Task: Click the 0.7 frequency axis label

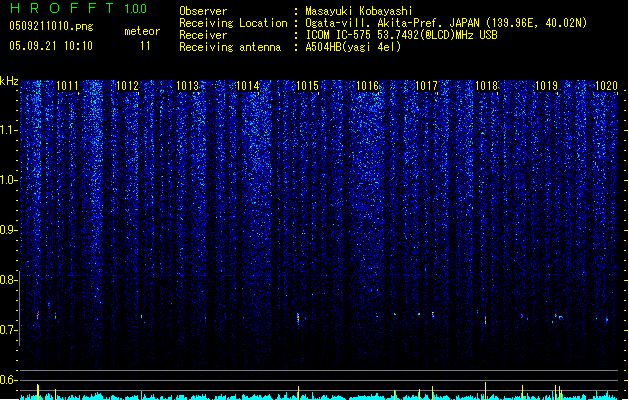Action: point(8,330)
